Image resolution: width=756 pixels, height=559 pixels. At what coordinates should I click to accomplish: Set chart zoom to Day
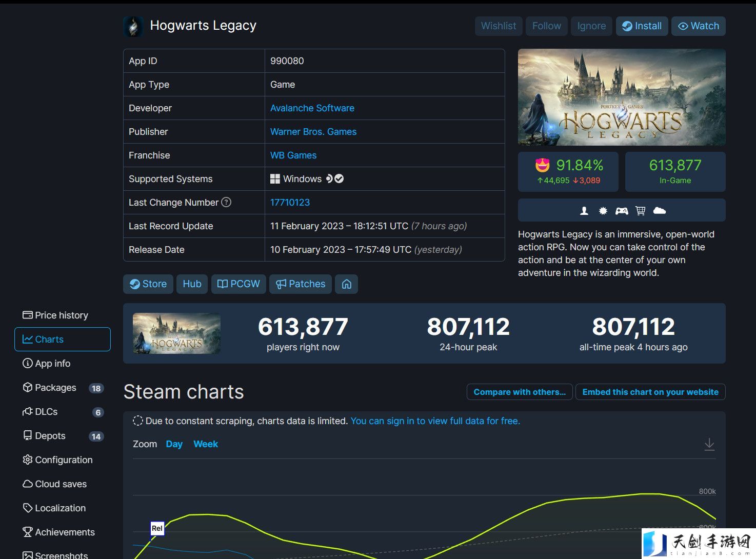point(174,444)
